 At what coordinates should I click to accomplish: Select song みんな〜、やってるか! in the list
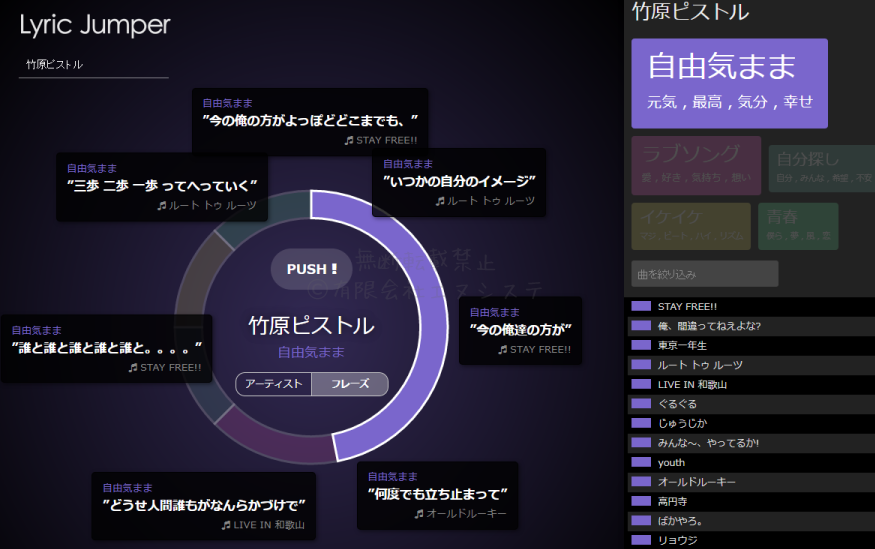(x=749, y=443)
